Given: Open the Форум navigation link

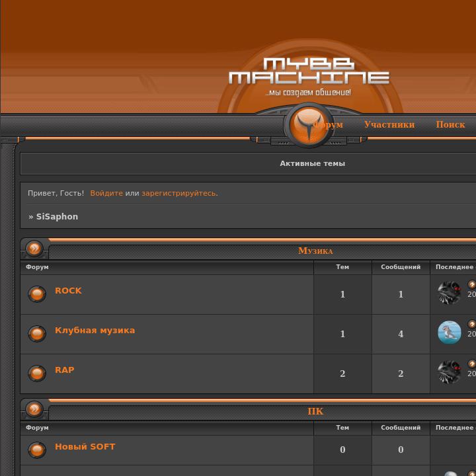Looking at the screenshot, I should [x=328, y=124].
